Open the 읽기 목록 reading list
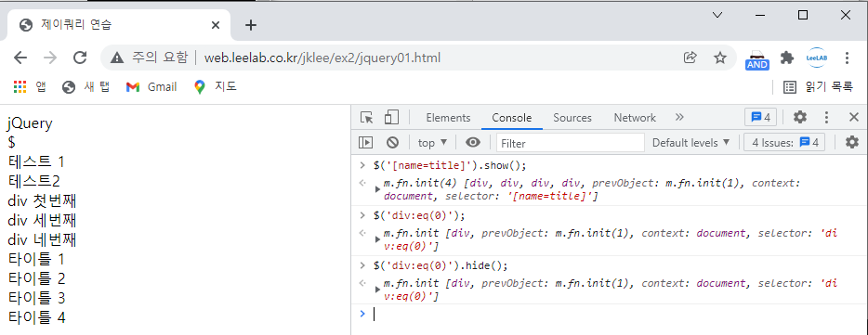This screenshot has width=868, height=335. point(818,87)
